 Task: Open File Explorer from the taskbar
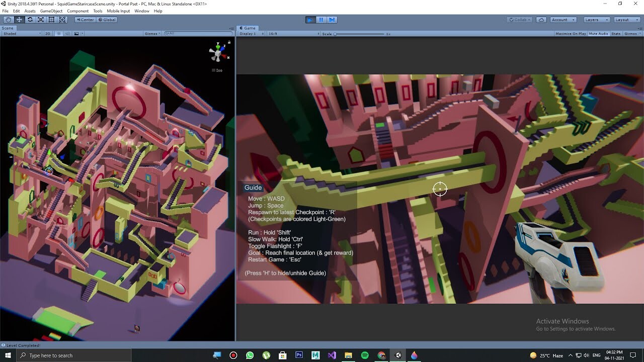348,355
